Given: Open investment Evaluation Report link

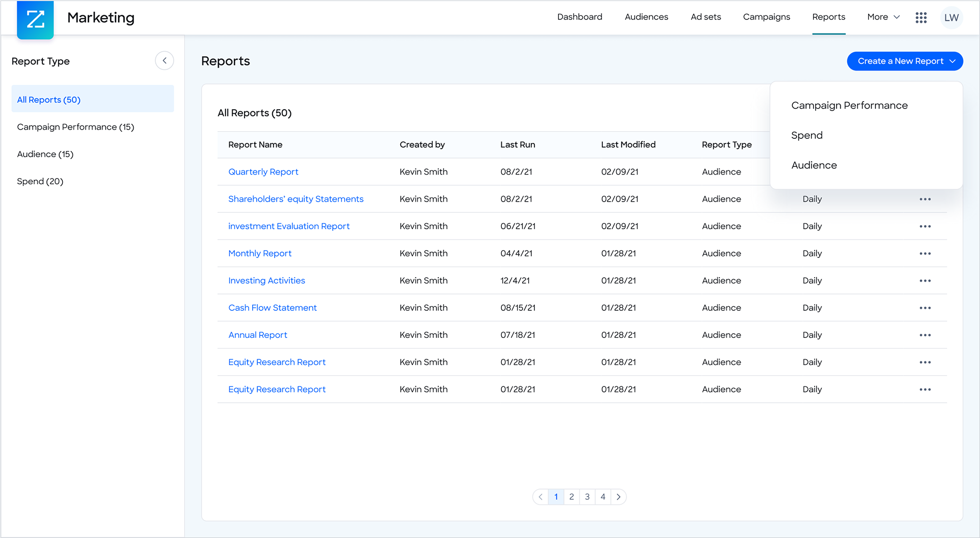Looking at the screenshot, I should coord(288,226).
